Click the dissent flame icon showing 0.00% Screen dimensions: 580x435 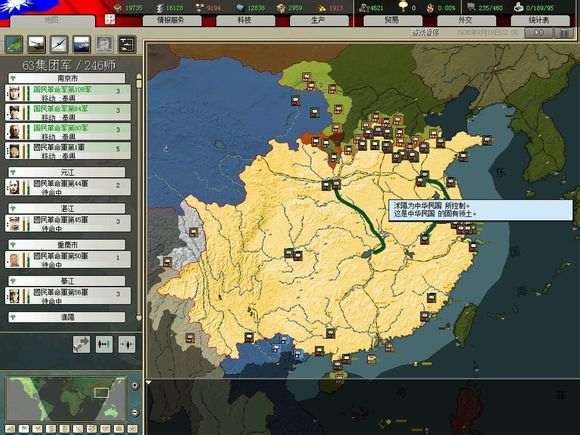[x=430, y=7]
